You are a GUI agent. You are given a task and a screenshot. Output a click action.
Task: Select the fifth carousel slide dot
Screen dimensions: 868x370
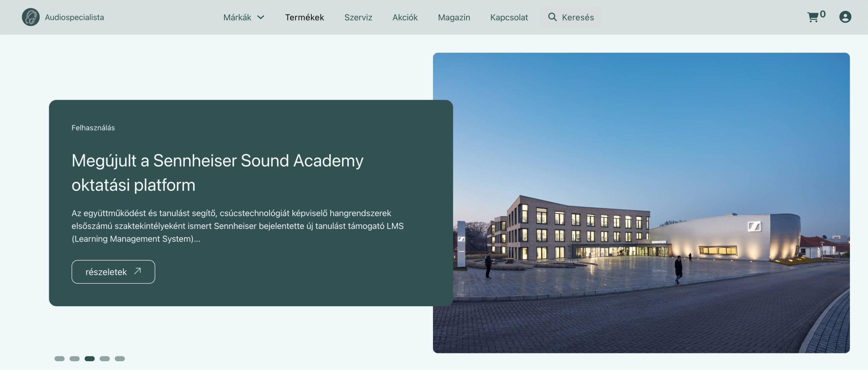120,358
